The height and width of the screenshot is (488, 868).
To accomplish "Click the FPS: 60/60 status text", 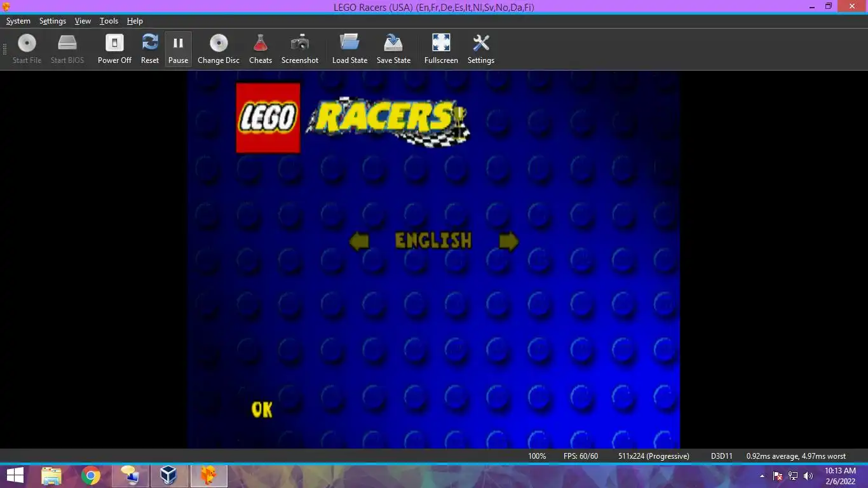I will point(581,456).
